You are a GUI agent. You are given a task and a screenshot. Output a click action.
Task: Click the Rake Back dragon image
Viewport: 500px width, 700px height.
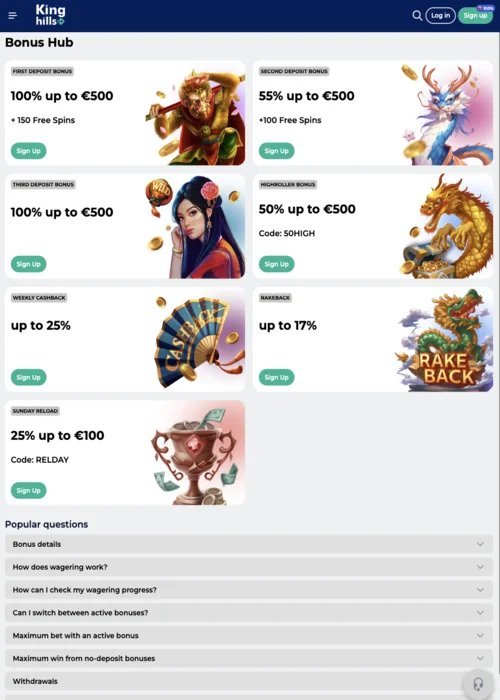(445, 340)
